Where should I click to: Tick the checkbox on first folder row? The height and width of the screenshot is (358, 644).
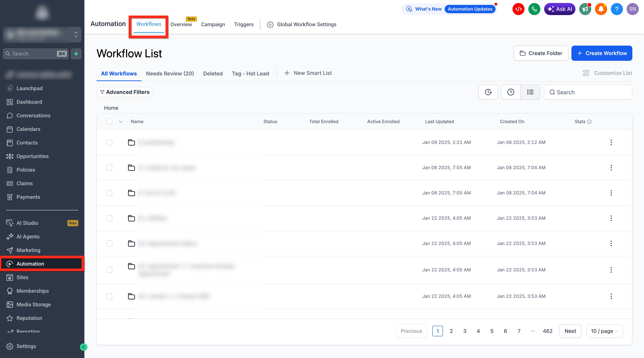109,142
